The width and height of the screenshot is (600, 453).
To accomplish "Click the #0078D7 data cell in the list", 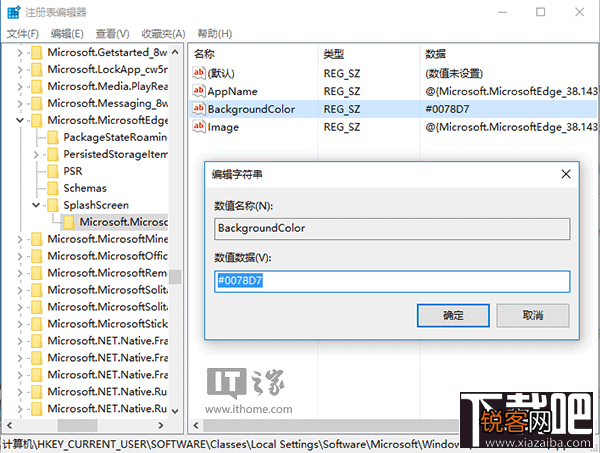I will click(447, 109).
